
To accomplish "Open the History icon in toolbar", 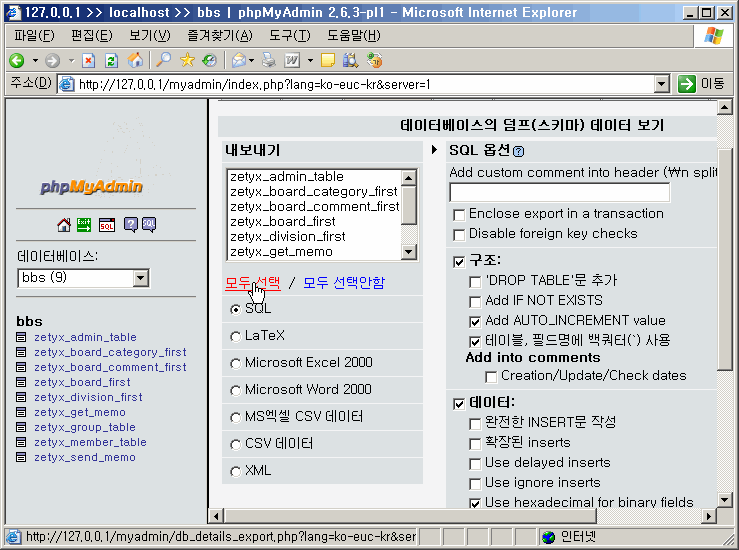I will [209, 60].
